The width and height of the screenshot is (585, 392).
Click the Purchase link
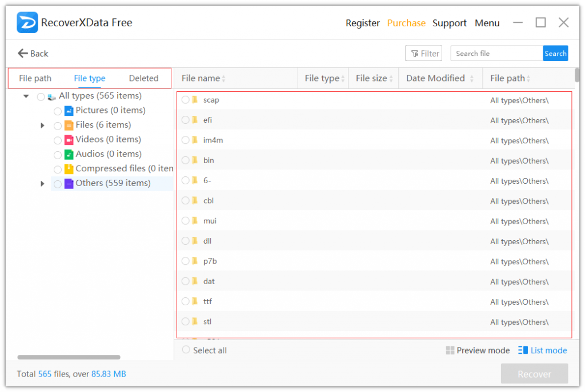[406, 23]
